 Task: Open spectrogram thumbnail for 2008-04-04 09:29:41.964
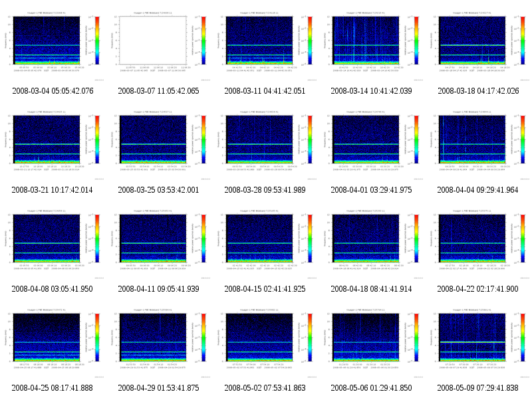point(479,144)
